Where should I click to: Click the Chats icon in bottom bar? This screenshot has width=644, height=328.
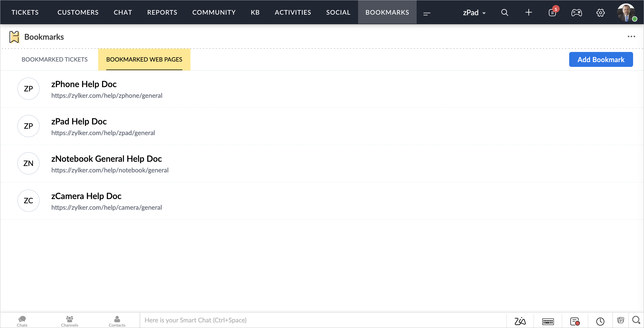pos(22,321)
